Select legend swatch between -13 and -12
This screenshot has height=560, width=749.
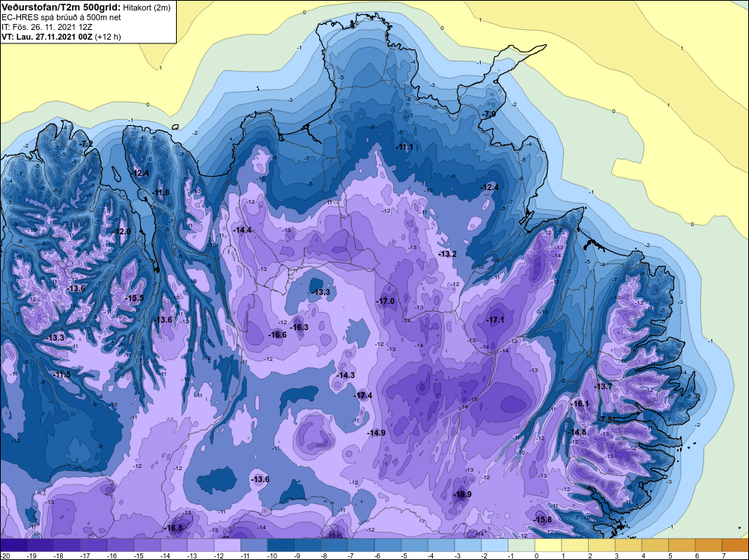[201, 545]
